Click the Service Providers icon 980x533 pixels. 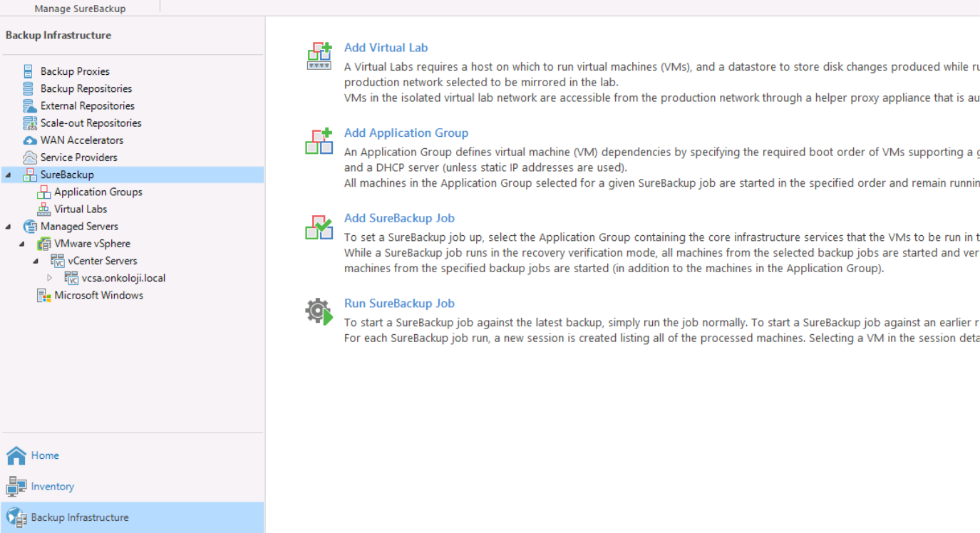coord(29,157)
